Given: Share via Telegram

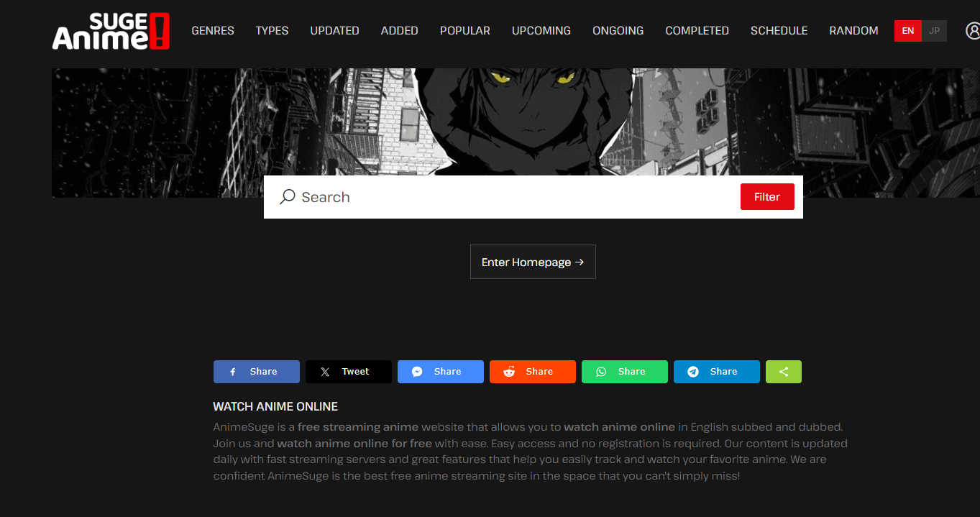Looking at the screenshot, I should tap(716, 372).
